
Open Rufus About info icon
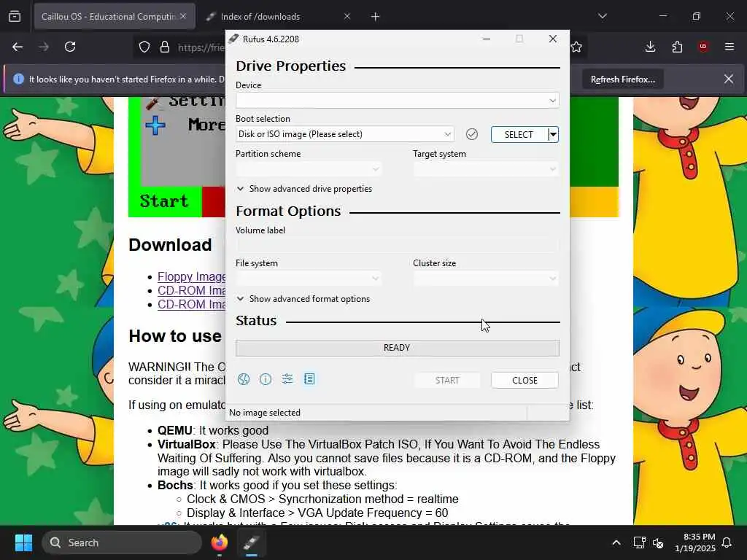point(266,379)
